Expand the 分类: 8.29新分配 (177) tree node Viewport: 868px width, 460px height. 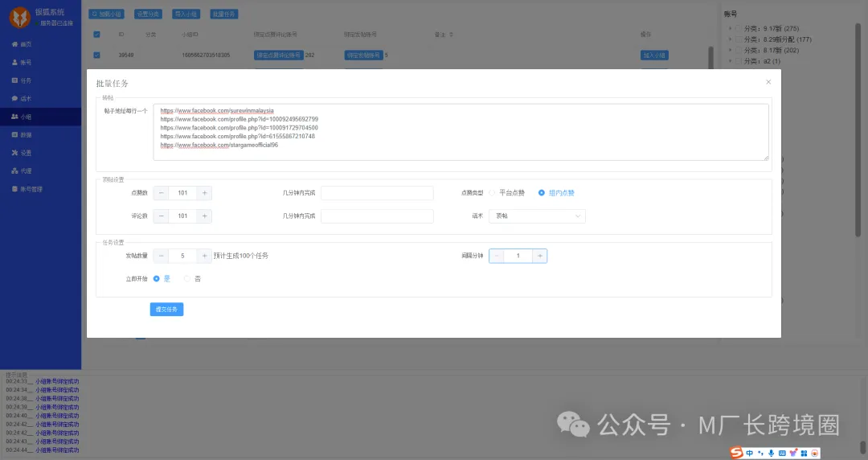[x=730, y=39]
